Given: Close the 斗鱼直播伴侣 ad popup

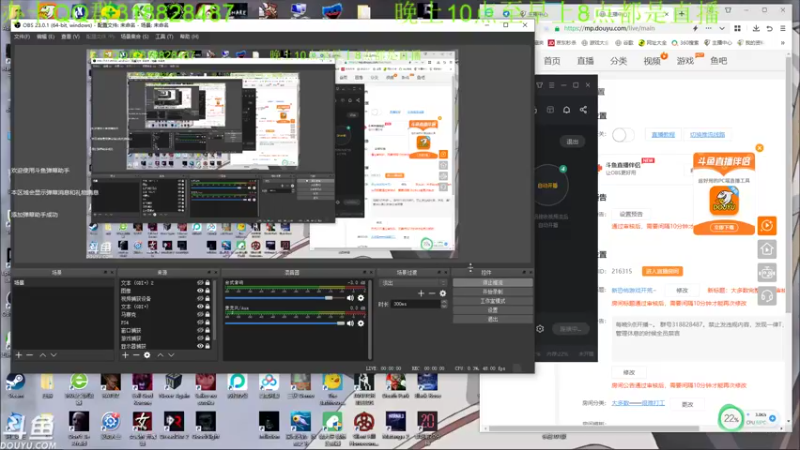Looking at the screenshot, I should 760,148.
